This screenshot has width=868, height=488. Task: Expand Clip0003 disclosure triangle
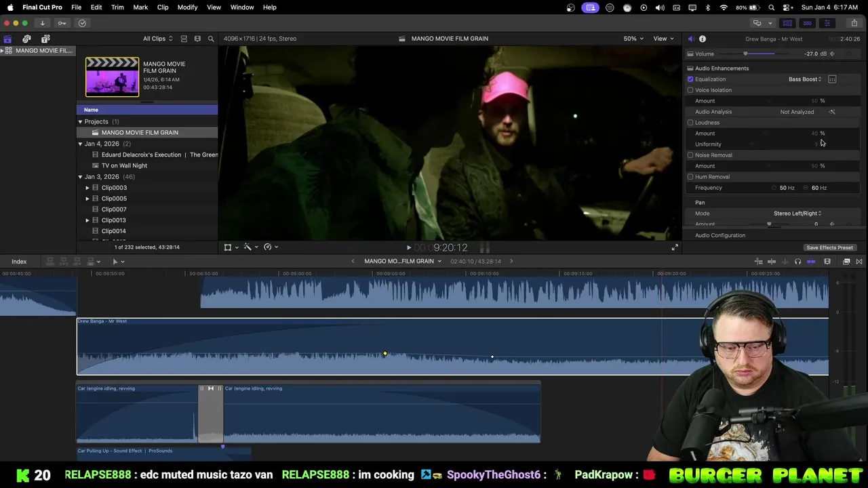click(x=87, y=188)
